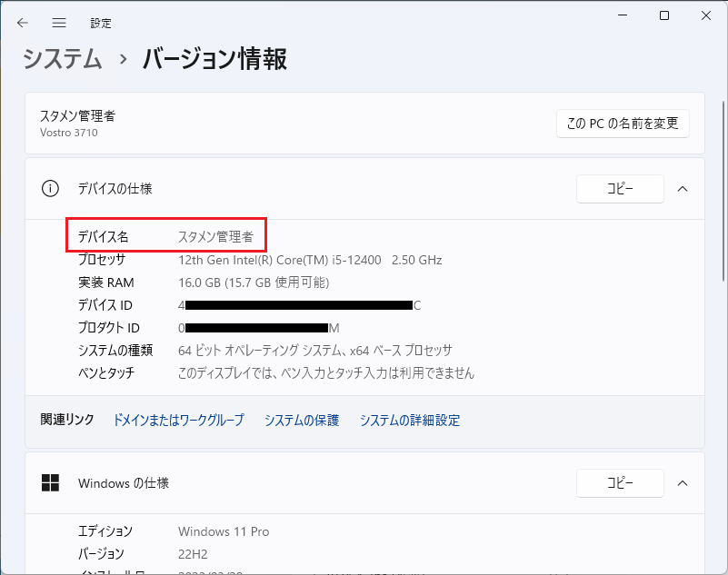Click the Windows 11 Pro edition value

224,531
